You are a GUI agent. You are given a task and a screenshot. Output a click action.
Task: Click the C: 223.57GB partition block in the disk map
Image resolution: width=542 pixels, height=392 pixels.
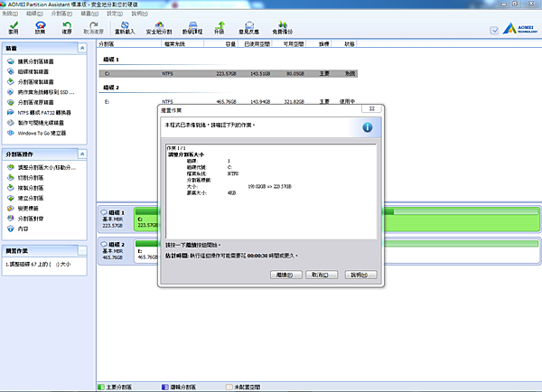(337, 219)
